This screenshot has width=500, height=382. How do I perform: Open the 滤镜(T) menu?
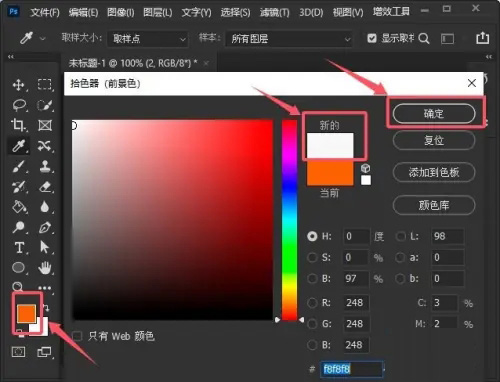pos(275,13)
